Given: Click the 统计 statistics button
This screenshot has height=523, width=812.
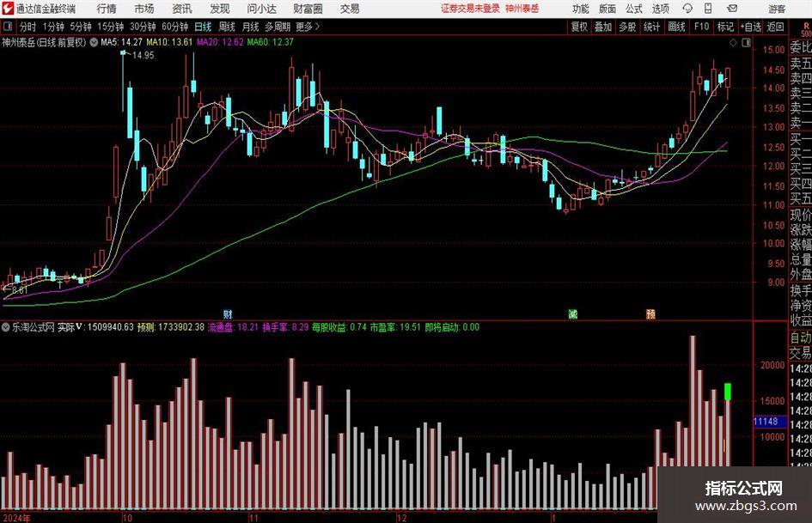Looking at the screenshot, I should point(651,27).
